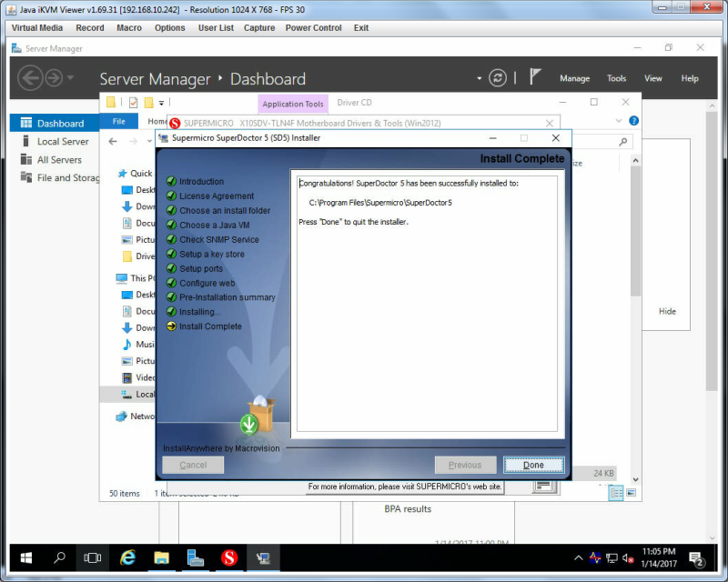This screenshot has width=728, height=582.
Task: Open File Explorer from the taskbar
Action: coord(161,557)
